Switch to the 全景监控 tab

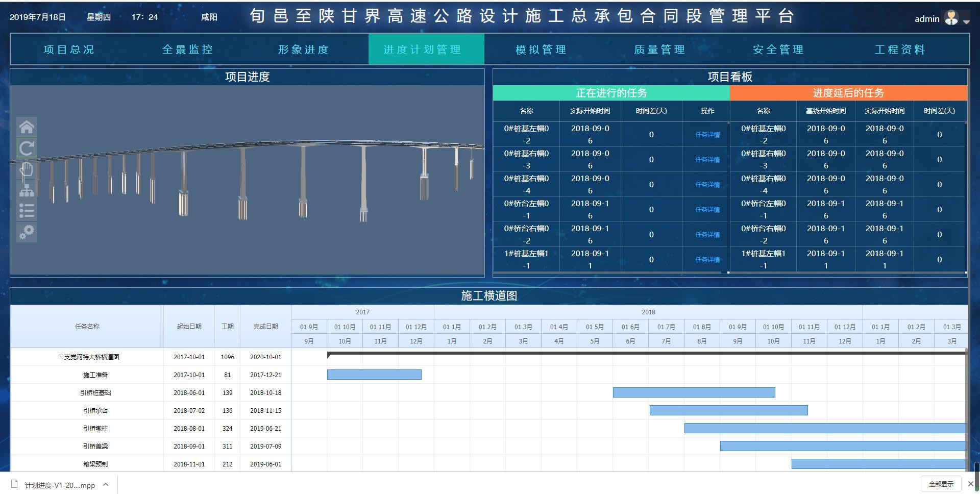coord(188,49)
